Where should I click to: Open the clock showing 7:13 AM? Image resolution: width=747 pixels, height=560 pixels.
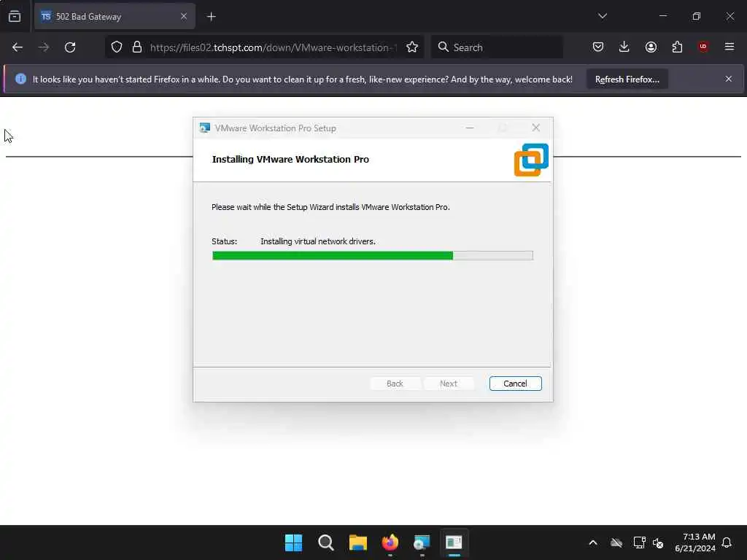[695, 542]
